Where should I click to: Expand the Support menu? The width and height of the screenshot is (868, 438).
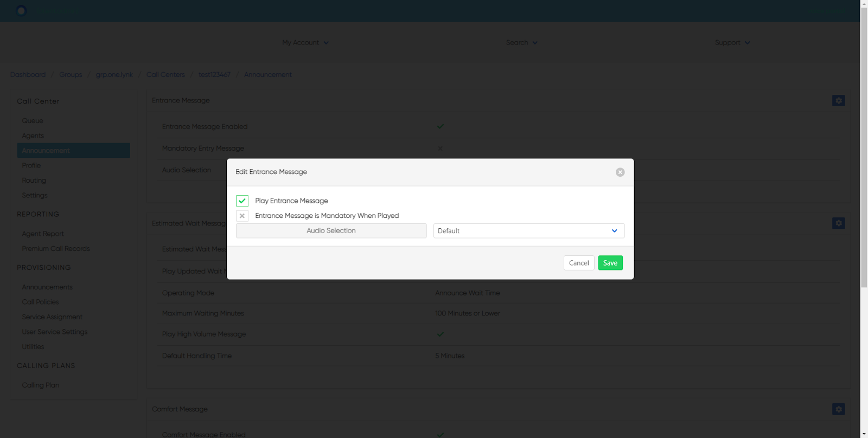pos(732,42)
